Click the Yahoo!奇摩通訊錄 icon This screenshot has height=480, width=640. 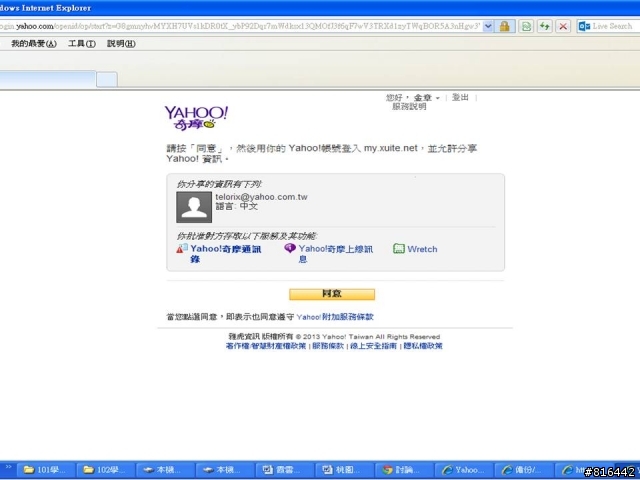182,248
